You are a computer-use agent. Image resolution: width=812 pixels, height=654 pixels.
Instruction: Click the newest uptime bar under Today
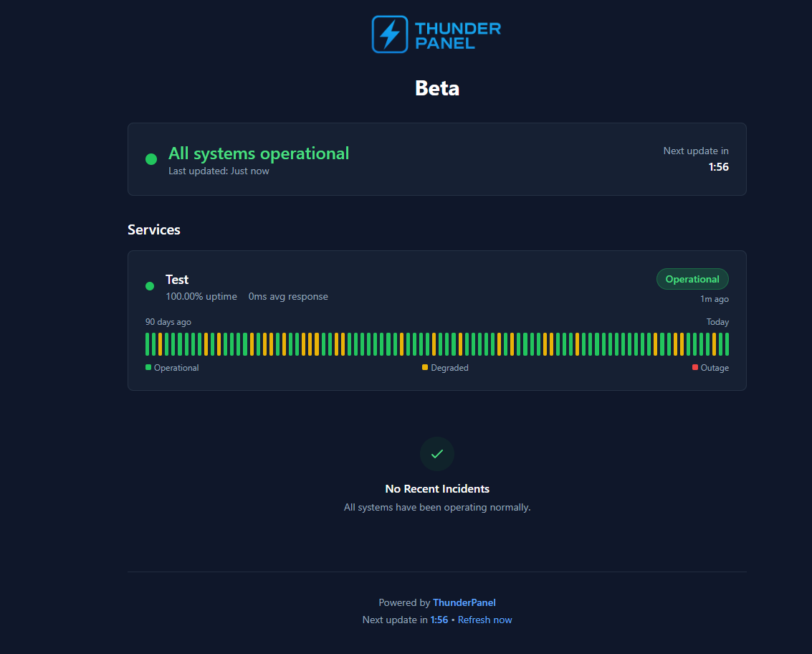[x=727, y=344]
